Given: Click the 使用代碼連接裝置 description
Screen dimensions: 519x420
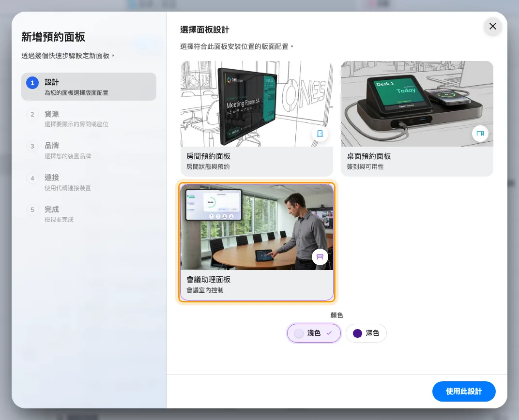Looking at the screenshot, I should tap(68, 188).
